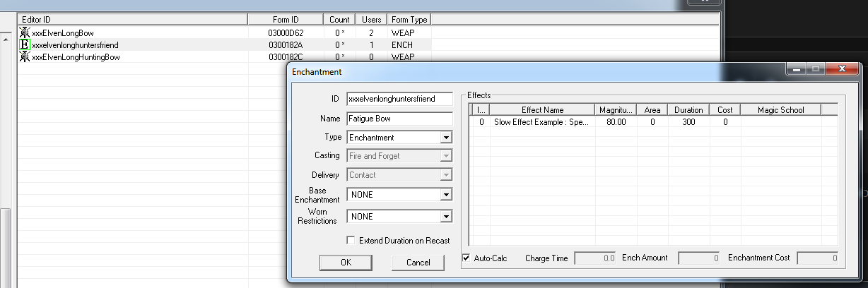
Task: Select the xxxElvenLongBow weapon icon
Action: [25, 32]
